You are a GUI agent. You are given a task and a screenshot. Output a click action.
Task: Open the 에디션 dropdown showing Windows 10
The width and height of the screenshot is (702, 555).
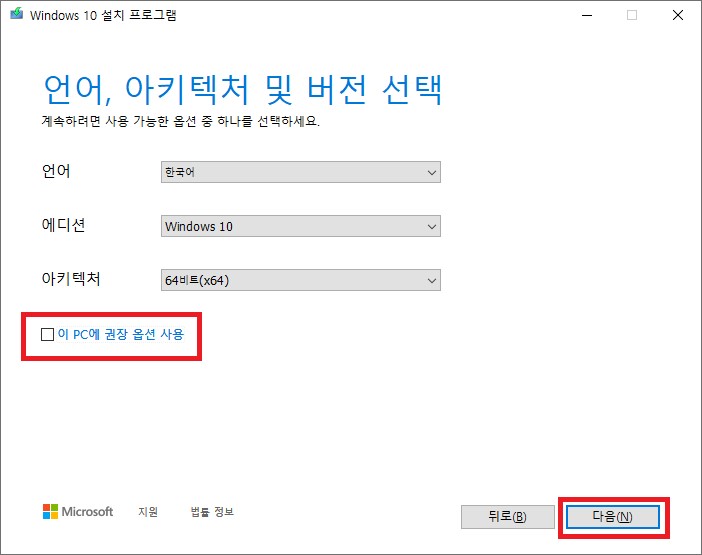pyautogui.click(x=301, y=226)
